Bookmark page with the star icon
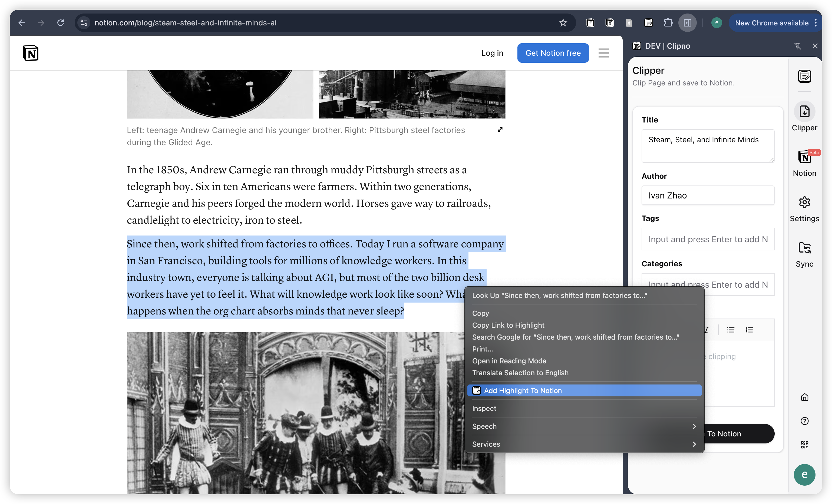 pyautogui.click(x=563, y=23)
